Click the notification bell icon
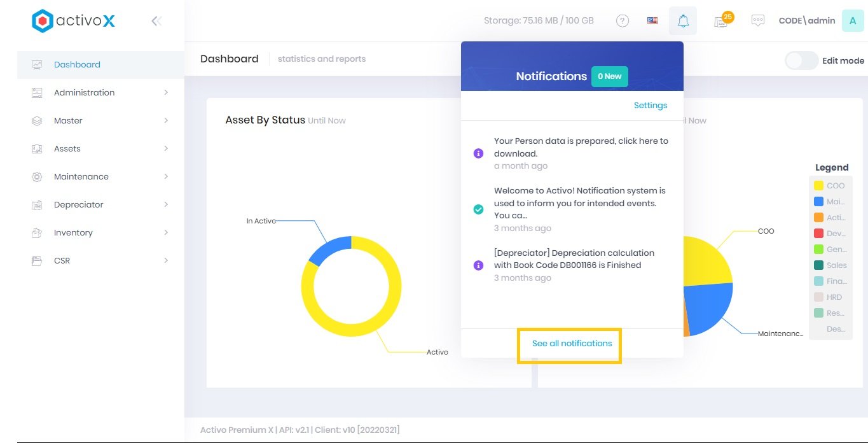 click(683, 21)
